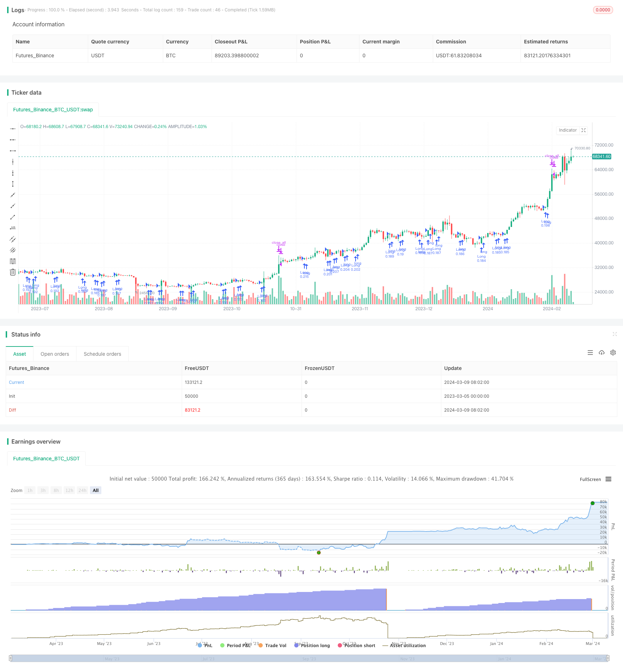The image size is (623, 672).
Task: Click the FreeUSDT value 133121.2
Action: (193, 382)
